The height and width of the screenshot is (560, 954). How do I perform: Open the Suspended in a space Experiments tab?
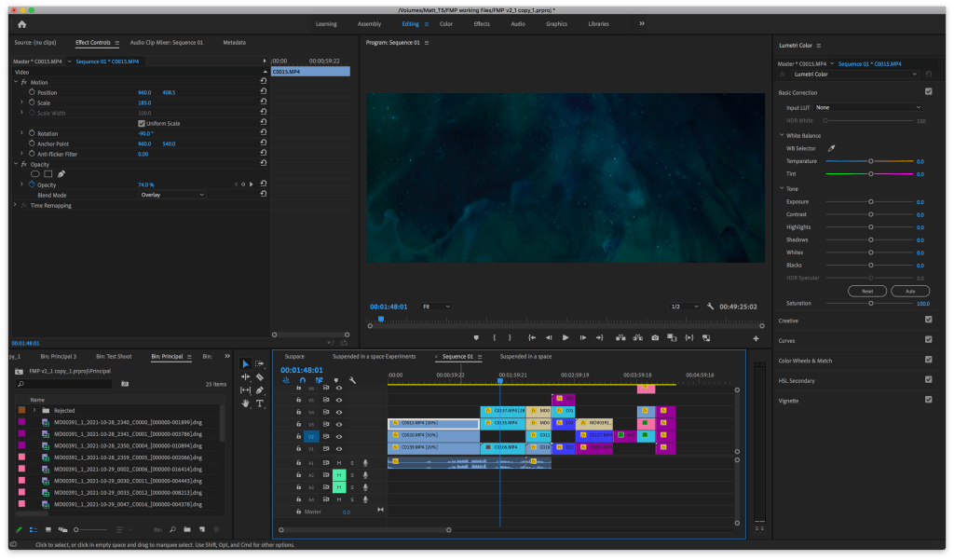pyautogui.click(x=374, y=356)
